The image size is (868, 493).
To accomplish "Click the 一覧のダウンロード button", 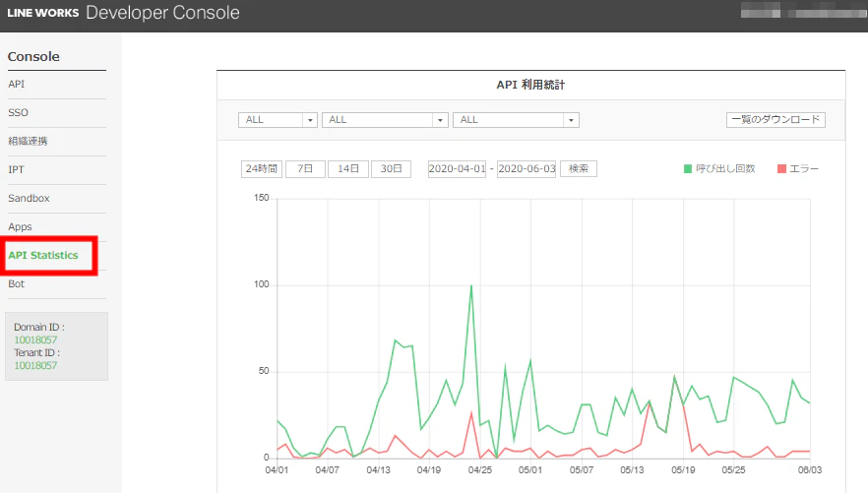I will (775, 119).
